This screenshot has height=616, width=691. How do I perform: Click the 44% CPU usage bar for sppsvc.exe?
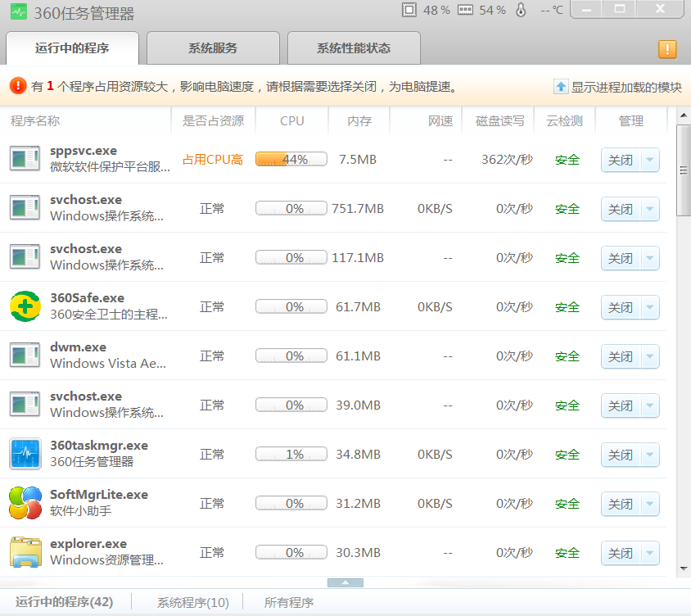pos(291,159)
